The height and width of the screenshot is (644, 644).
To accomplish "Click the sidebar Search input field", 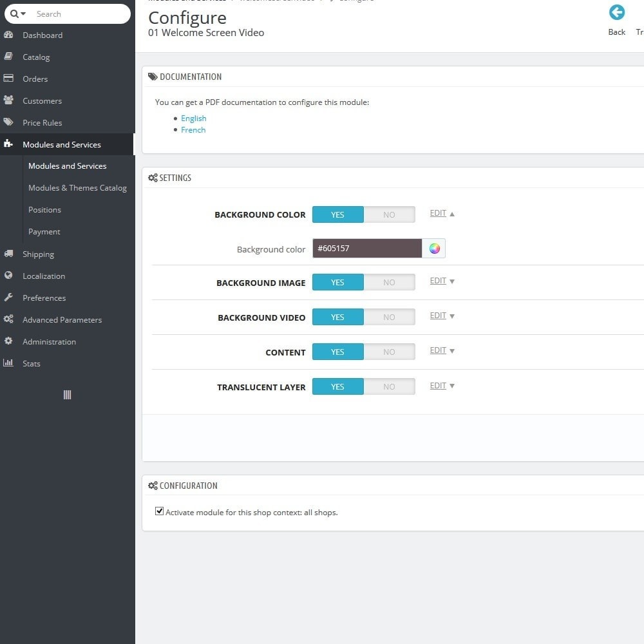I will coord(80,14).
